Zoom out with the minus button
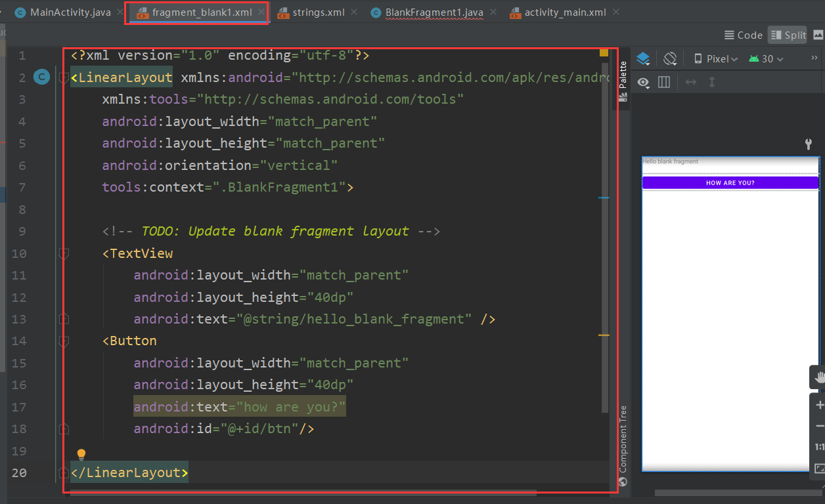The height and width of the screenshot is (504, 825). 819,427
